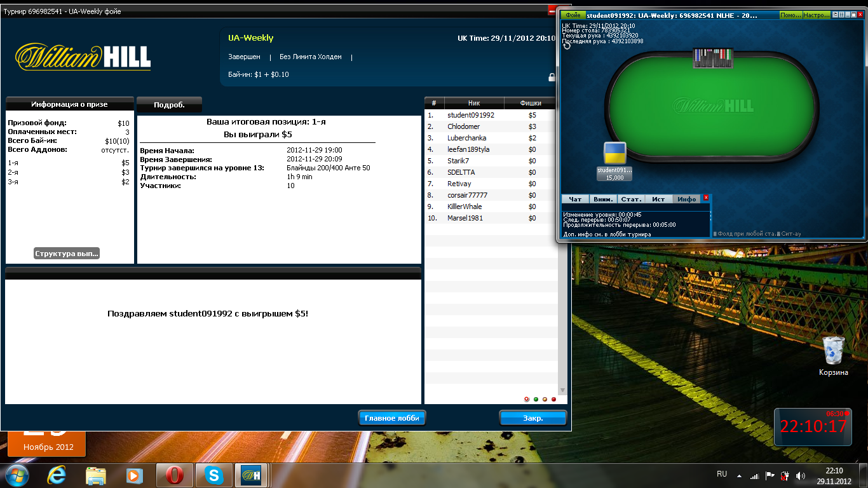Click the Структура вып... button
Image resolution: width=868 pixels, height=488 pixels.
point(67,254)
